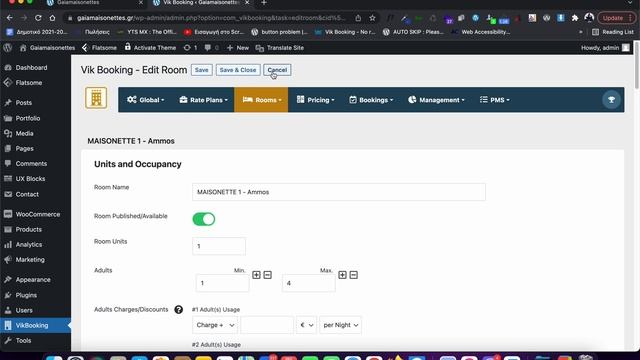Open the Chrome extensions puzzle icon

575,18
